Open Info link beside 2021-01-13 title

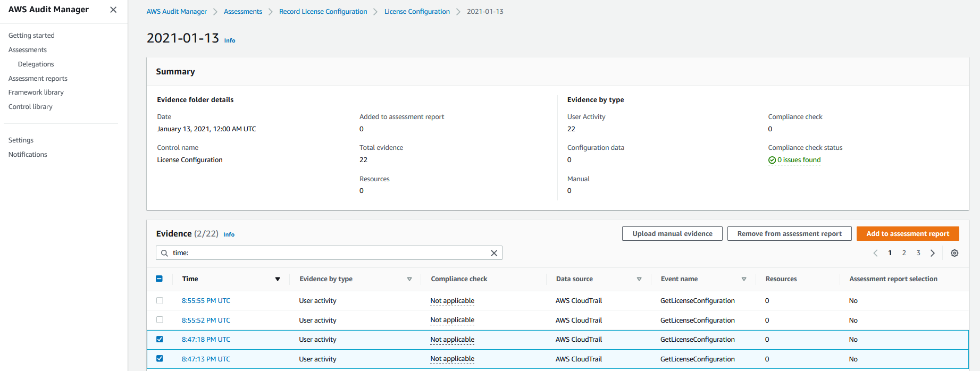tap(230, 40)
